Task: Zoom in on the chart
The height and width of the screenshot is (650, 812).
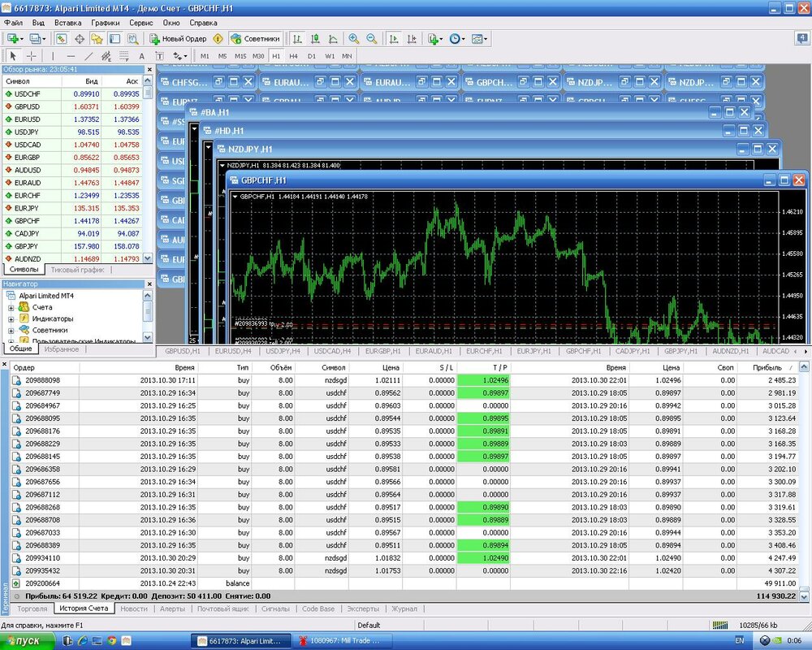Action: pos(354,38)
